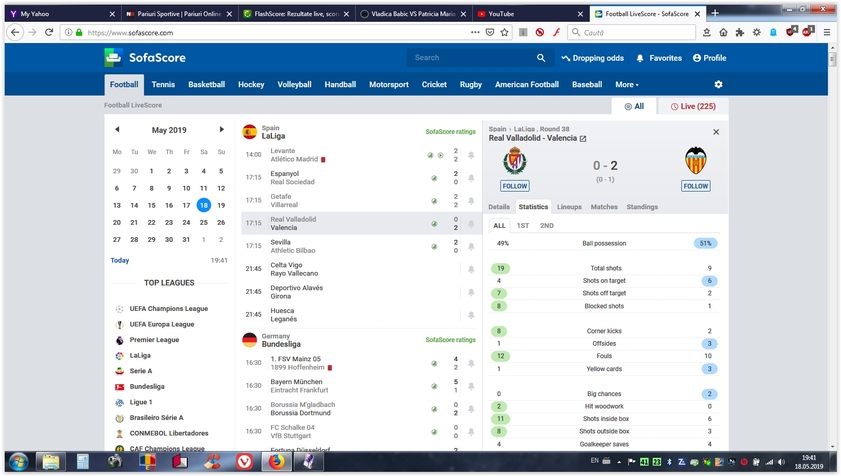
Task: Click Today link under calendar
Action: pyautogui.click(x=120, y=260)
